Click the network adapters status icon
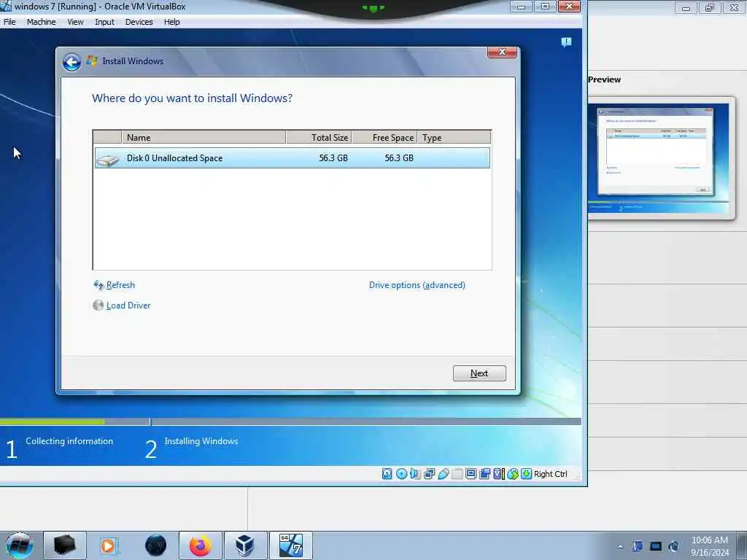 coord(429,474)
